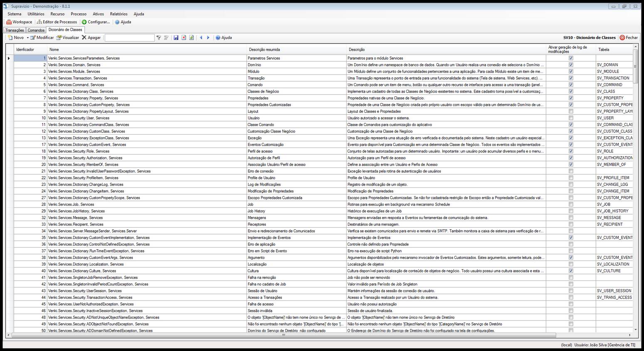Close the Dicionário de Classes with Fechar
644x351 pixels.
pyautogui.click(x=629, y=38)
